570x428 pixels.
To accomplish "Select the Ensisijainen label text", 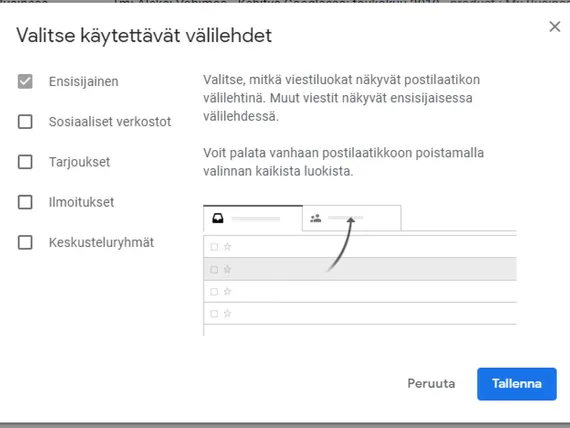I will (84, 81).
